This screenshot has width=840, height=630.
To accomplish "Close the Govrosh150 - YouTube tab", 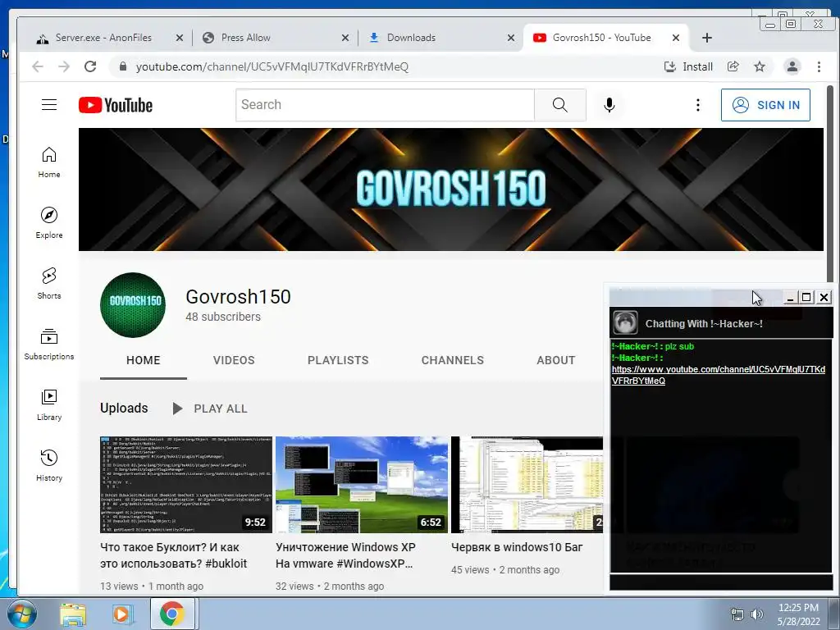I will (676, 38).
